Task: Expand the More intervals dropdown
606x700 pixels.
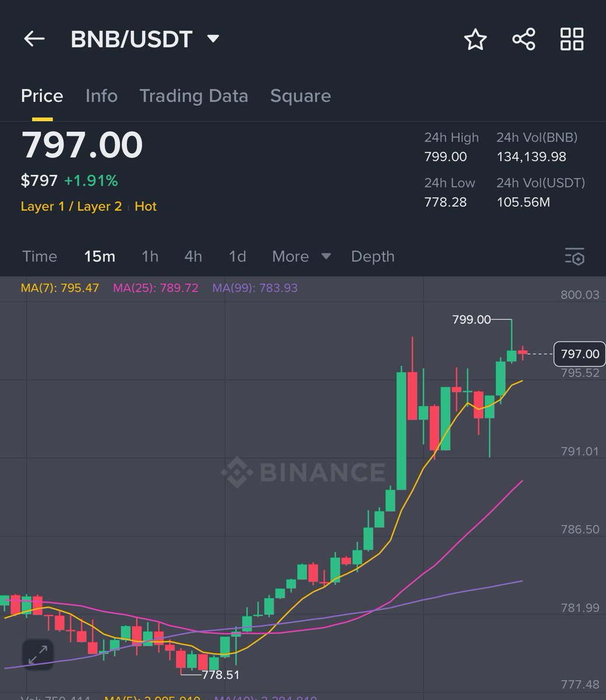Action: (x=301, y=256)
